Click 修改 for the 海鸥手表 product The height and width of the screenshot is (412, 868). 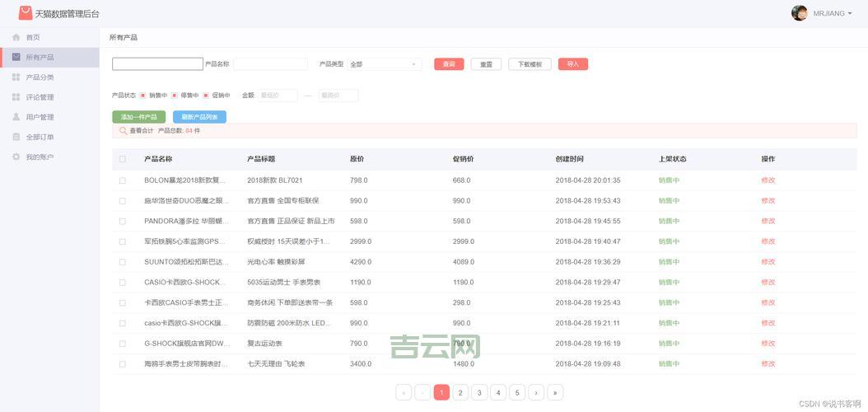pyautogui.click(x=768, y=364)
